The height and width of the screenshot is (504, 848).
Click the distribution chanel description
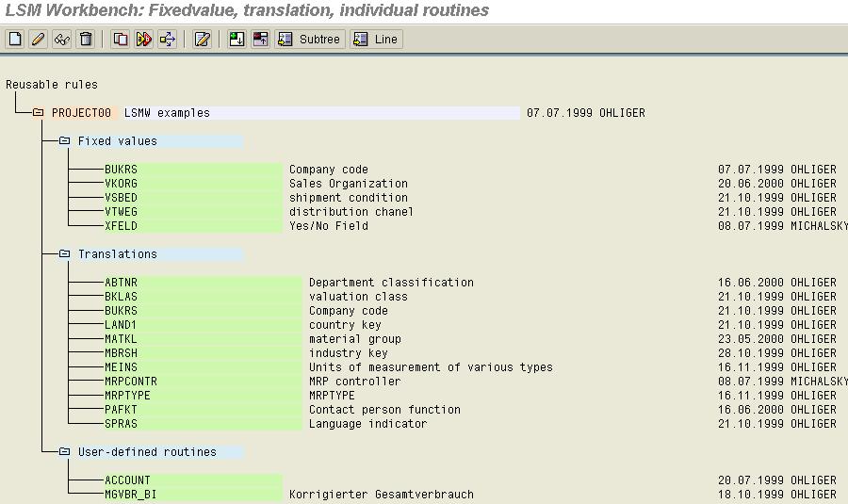[351, 211]
